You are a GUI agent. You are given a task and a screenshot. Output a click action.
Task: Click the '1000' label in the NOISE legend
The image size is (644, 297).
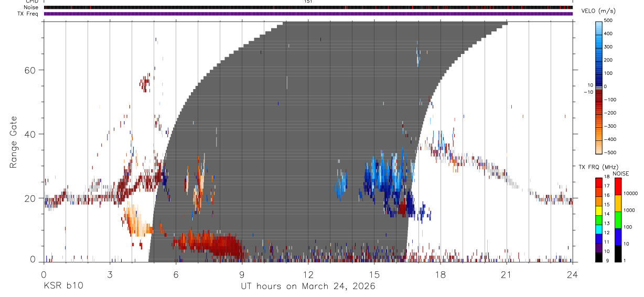click(629, 210)
